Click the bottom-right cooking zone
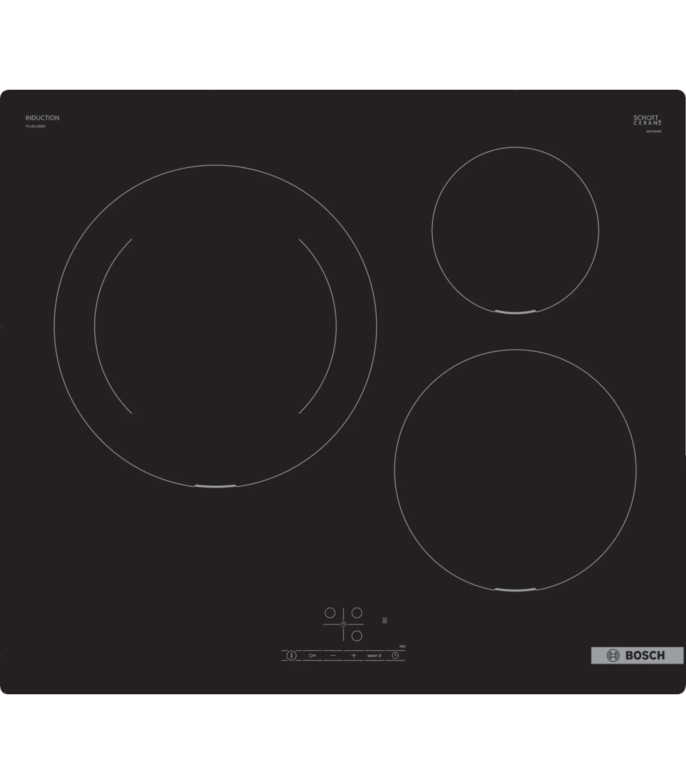The image size is (686, 784). coord(515,470)
